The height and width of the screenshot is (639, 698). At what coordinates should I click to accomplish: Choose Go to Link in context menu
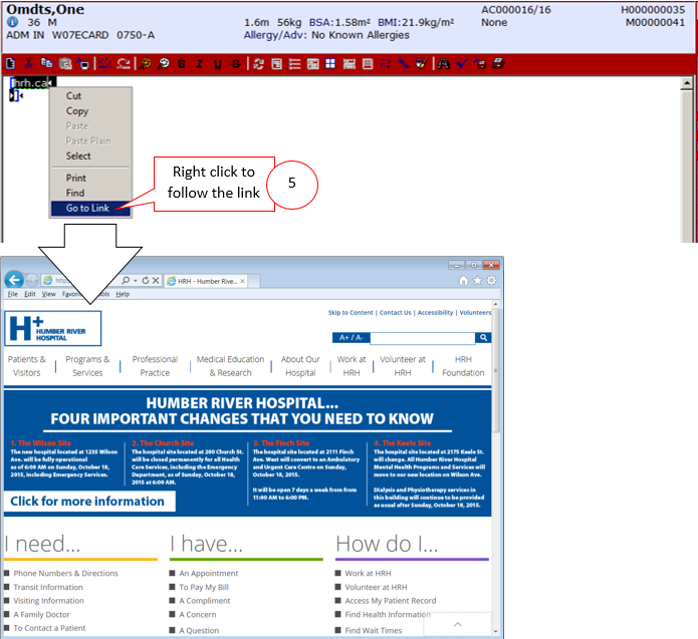click(90, 208)
